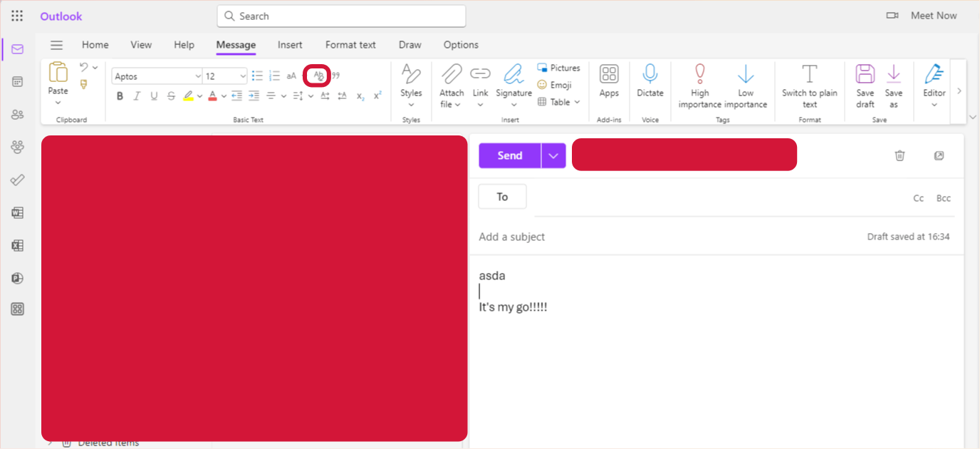Image resolution: width=980 pixels, height=449 pixels.
Task: Insert Pictures into the message
Action: click(559, 68)
